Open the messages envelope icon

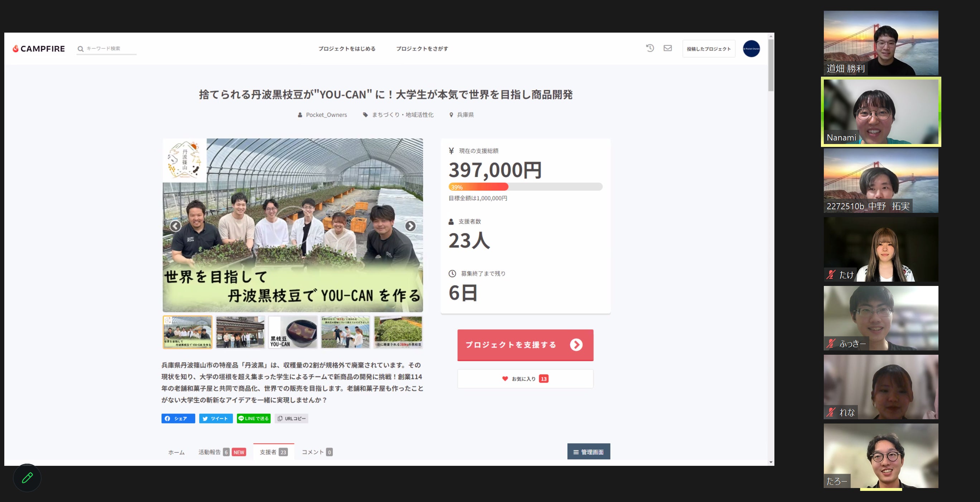tap(667, 48)
